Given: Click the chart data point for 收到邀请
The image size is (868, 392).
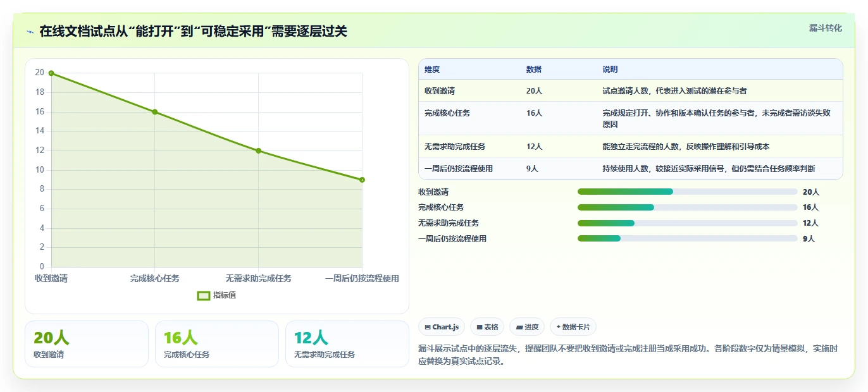Looking at the screenshot, I should (51, 73).
